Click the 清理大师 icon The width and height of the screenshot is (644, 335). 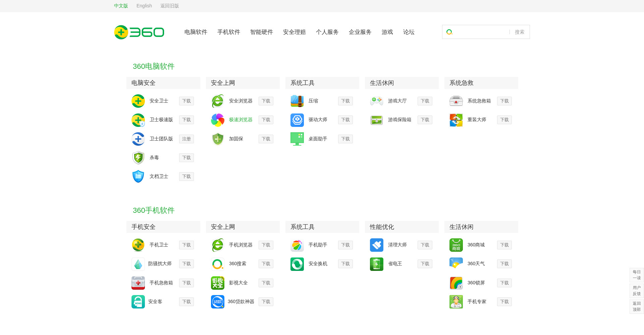click(x=377, y=245)
